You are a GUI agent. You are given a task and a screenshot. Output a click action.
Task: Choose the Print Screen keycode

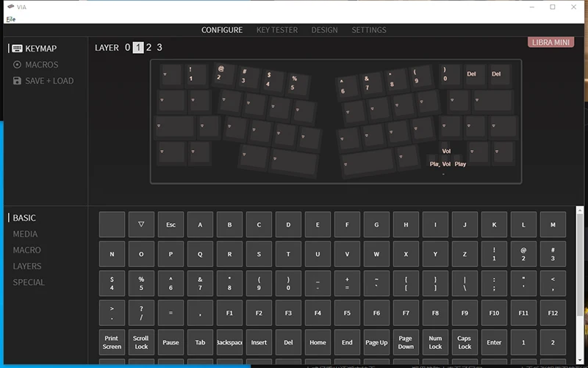click(112, 342)
